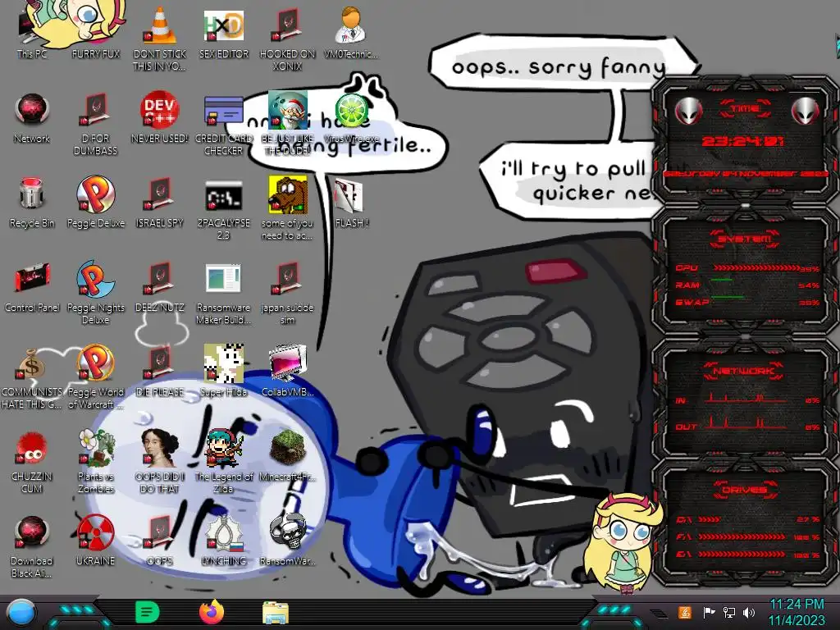The height and width of the screenshot is (630, 840).
Task: Click the SWAP usage meter
Action: pos(748,302)
